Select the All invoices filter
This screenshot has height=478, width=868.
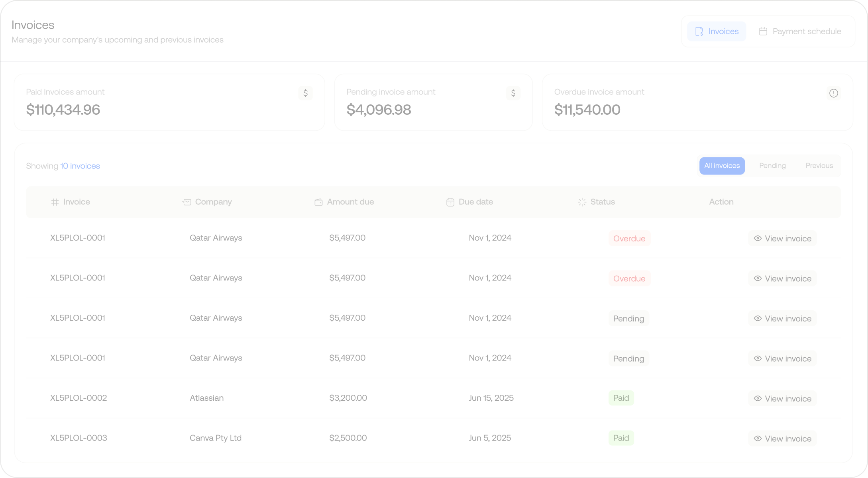tap(722, 166)
